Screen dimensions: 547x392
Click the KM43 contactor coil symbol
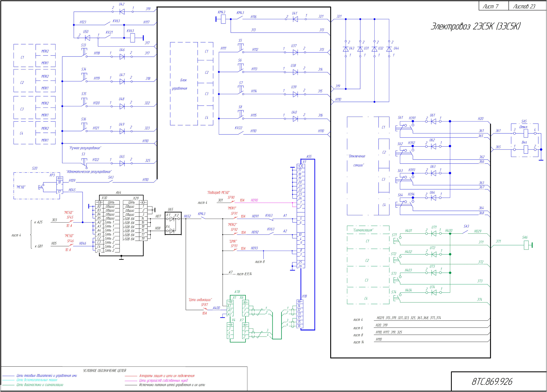(x=223, y=19)
